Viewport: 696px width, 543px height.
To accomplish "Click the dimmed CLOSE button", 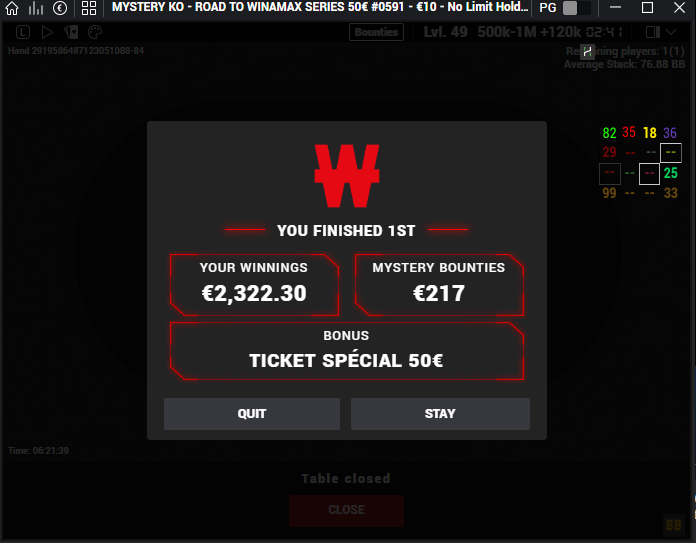I will tap(346, 510).
